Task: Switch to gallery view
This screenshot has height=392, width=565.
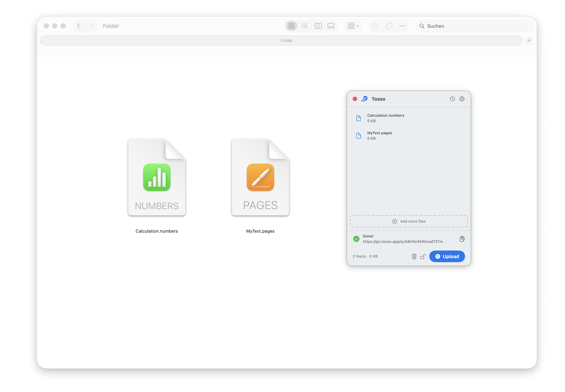Action: (x=331, y=26)
